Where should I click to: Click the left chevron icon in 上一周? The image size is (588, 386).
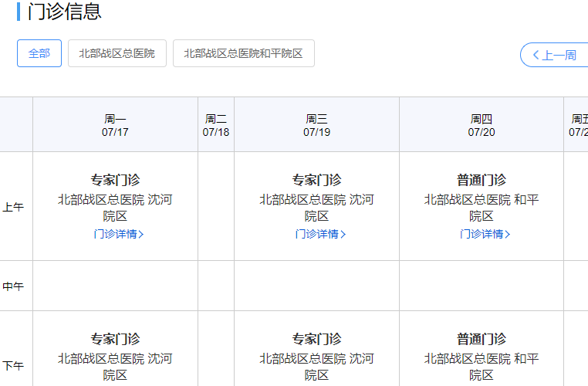(x=536, y=55)
